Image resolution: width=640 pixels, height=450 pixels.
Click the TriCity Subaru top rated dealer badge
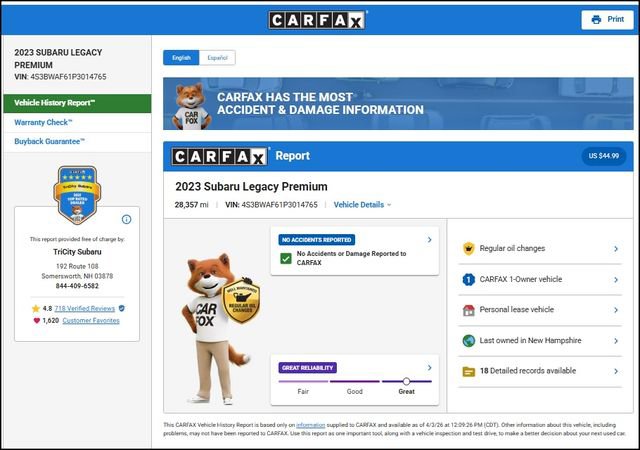click(x=76, y=194)
